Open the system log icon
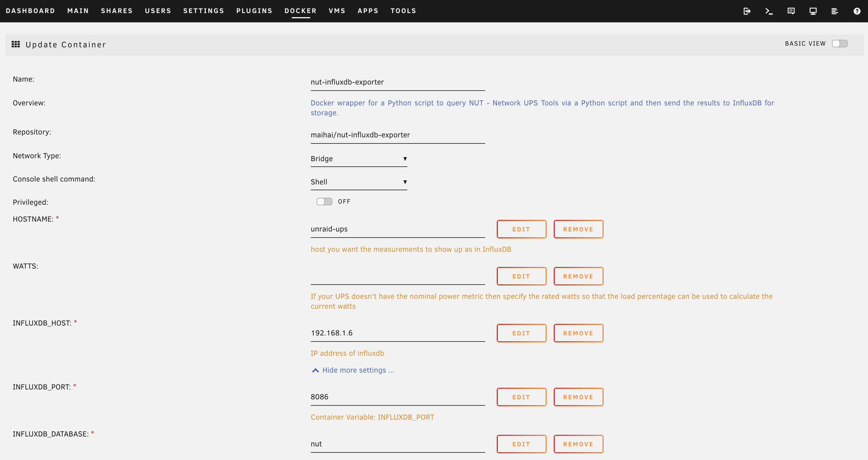 coord(835,11)
